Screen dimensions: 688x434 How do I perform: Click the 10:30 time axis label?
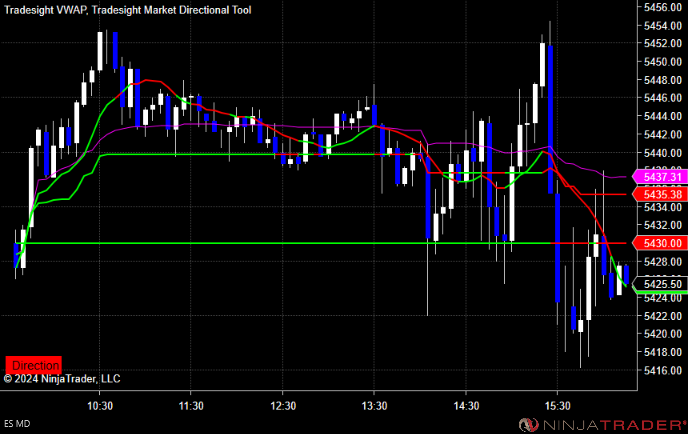point(100,406)
